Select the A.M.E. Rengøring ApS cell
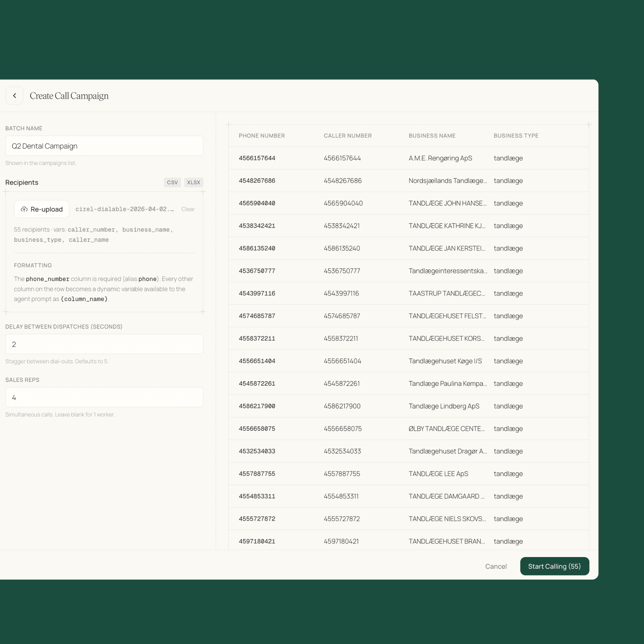Screen dimensions: 644x644 point(440,158)
